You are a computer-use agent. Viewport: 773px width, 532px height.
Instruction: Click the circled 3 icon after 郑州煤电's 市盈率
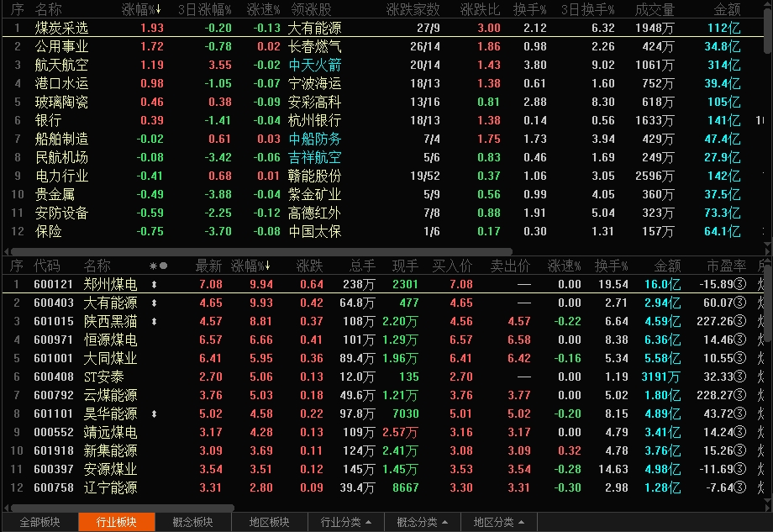(x=739, y=285)
